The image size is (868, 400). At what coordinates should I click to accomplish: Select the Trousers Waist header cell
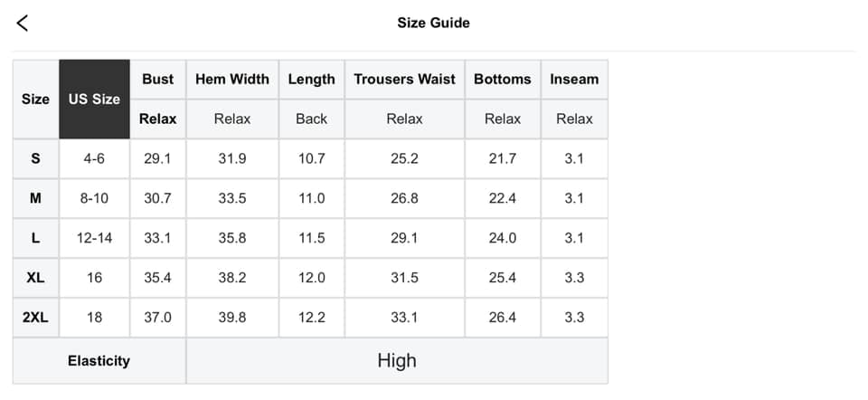[404, 80]
